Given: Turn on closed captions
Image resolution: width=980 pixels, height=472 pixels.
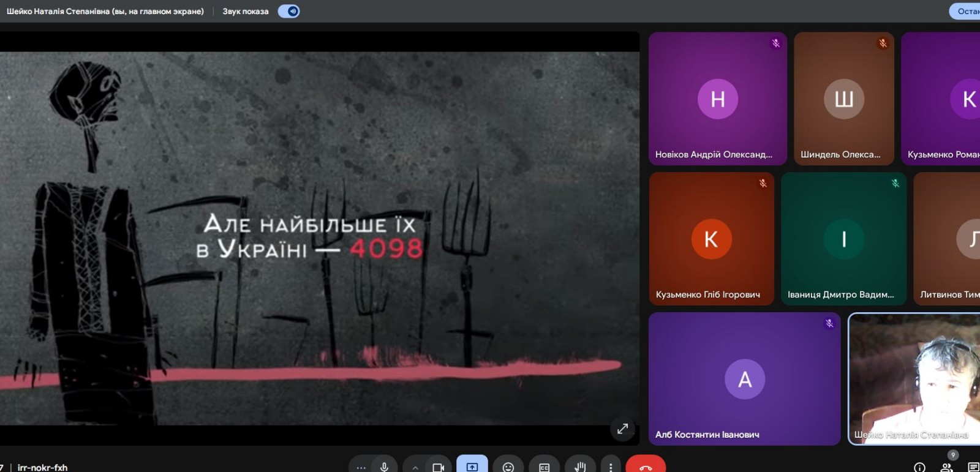Looking at the screenshot, I should click(544, 466).
